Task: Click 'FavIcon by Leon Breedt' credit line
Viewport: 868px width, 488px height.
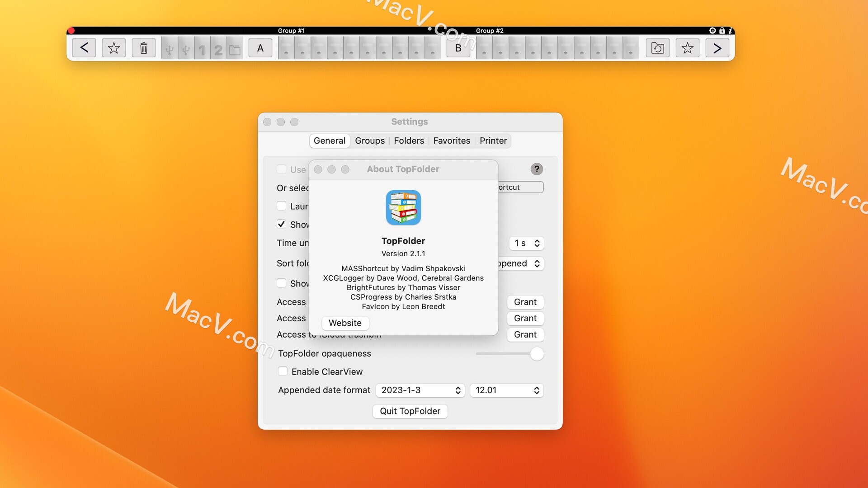Action: tap(403, 306)
